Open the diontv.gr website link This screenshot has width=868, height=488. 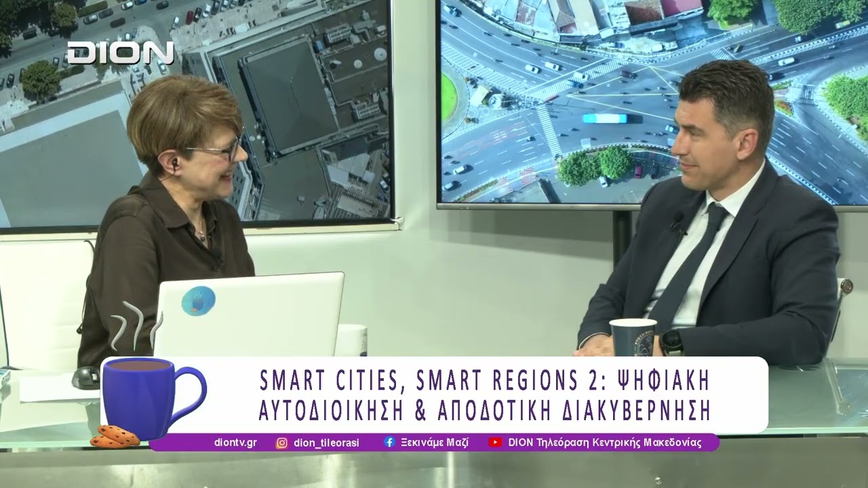pyautogui.click(x=235, y=443)
